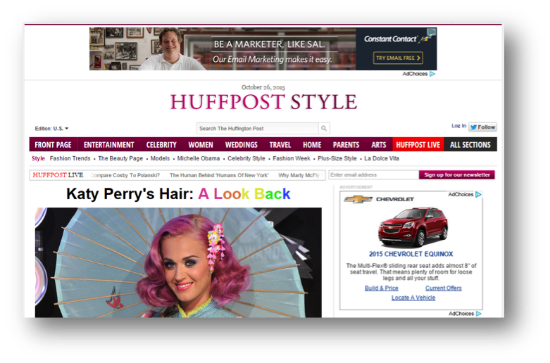
Task: Click the Log In link
Action: (x=459, y=126)
